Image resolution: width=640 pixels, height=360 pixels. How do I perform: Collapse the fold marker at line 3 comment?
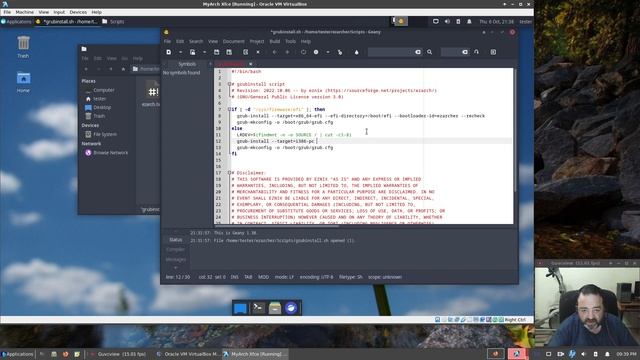tap(229, 84)
